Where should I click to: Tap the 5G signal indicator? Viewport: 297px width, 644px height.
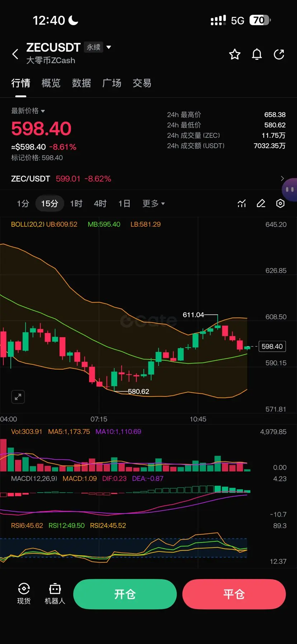click(x=237, y=20)
